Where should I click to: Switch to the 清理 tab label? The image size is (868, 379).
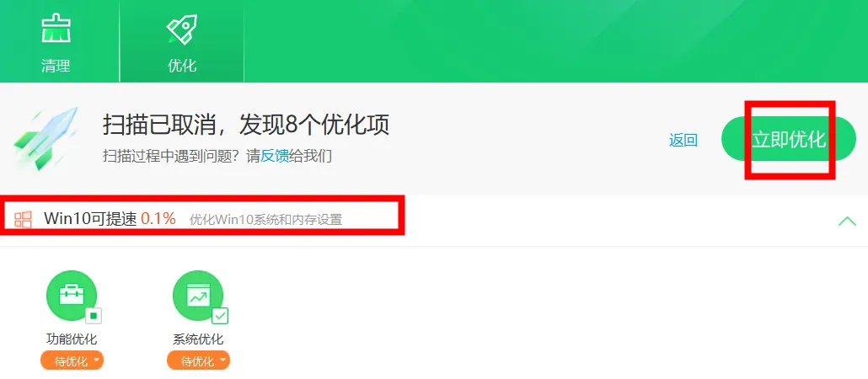(56, 67)
